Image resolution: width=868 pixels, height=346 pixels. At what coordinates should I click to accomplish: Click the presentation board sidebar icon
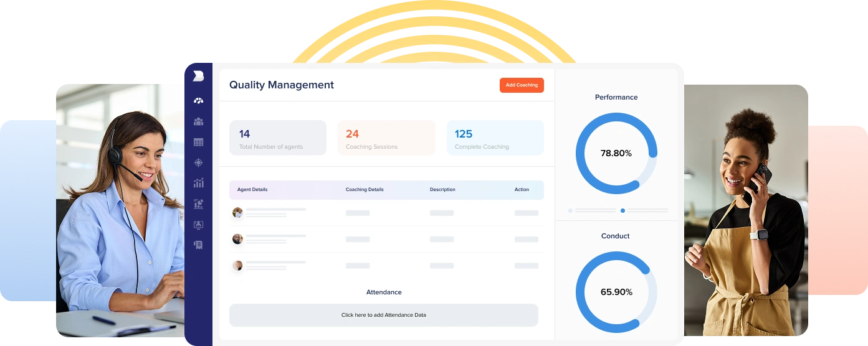198,203
